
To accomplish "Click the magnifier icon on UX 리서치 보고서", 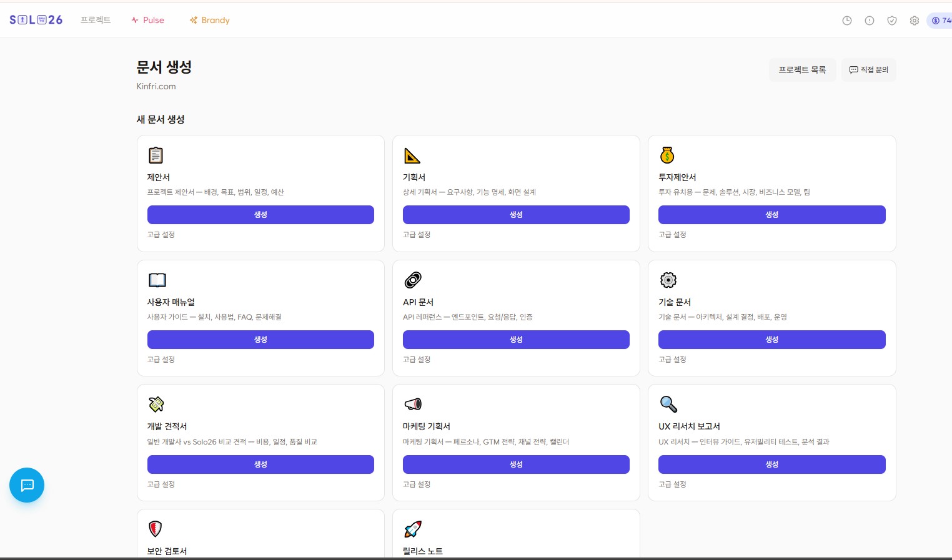I will 668,404.
